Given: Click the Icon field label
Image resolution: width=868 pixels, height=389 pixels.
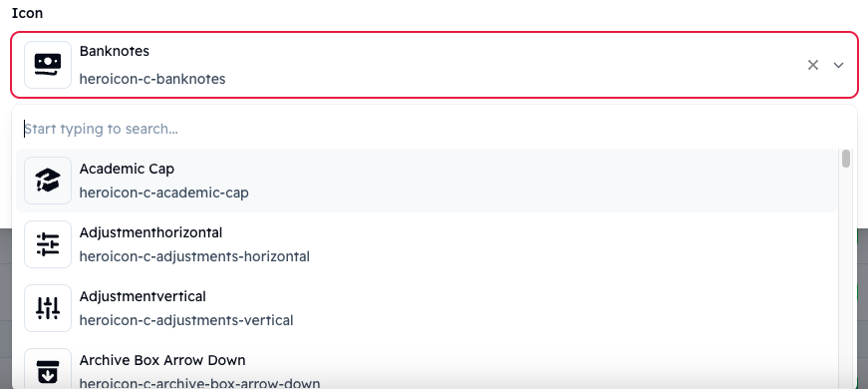Looking at the screenshot, I should coord(27,13).
